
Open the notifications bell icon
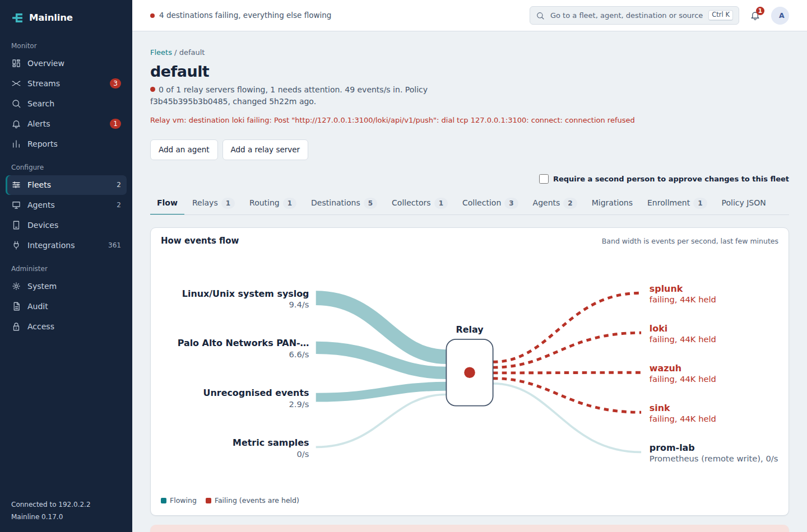tap(755, 16)
